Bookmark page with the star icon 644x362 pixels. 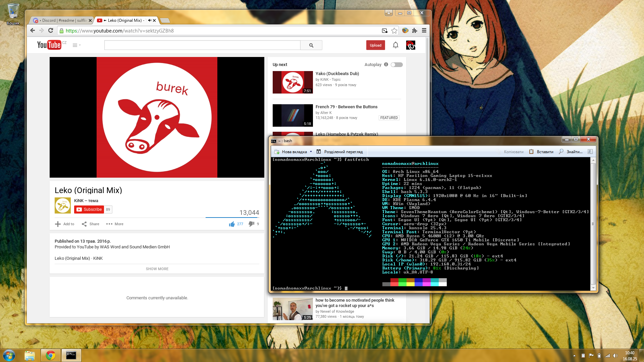394,31
